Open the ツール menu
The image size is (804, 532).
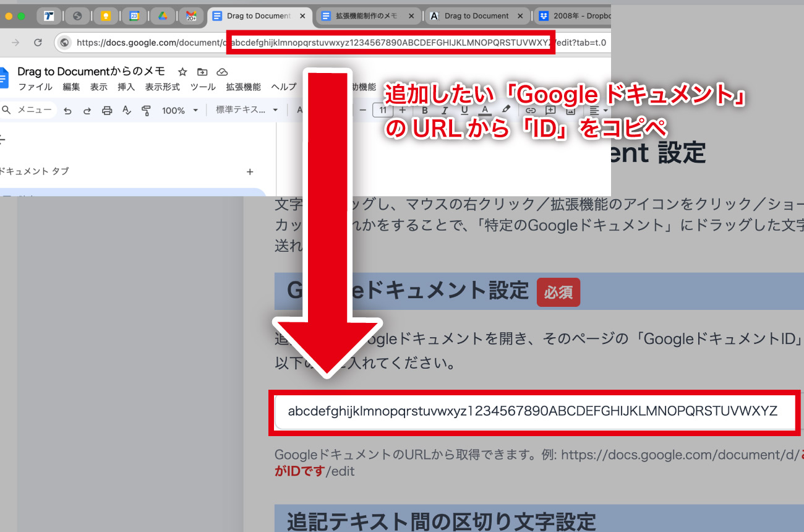203,87
